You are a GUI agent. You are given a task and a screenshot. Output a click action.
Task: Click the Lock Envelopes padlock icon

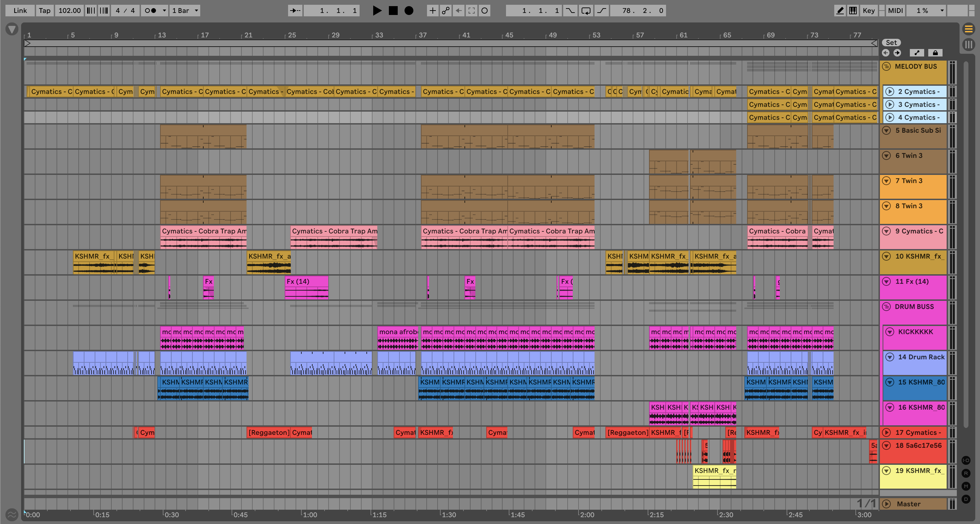pos(935,53)
